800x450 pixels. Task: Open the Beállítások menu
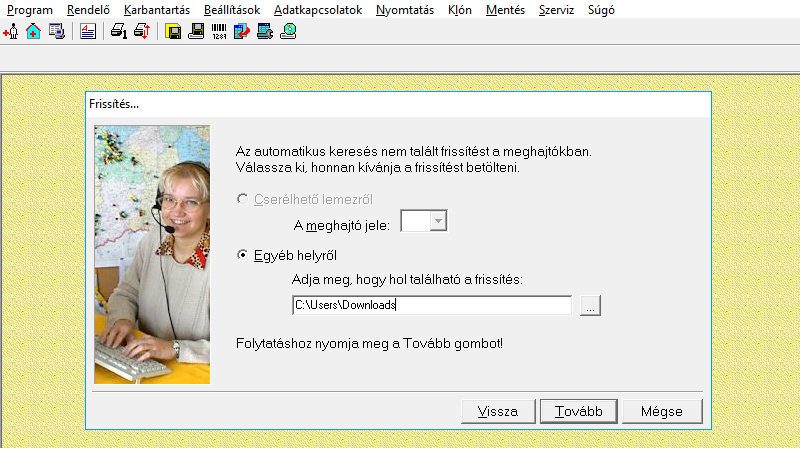click(232, 10)
